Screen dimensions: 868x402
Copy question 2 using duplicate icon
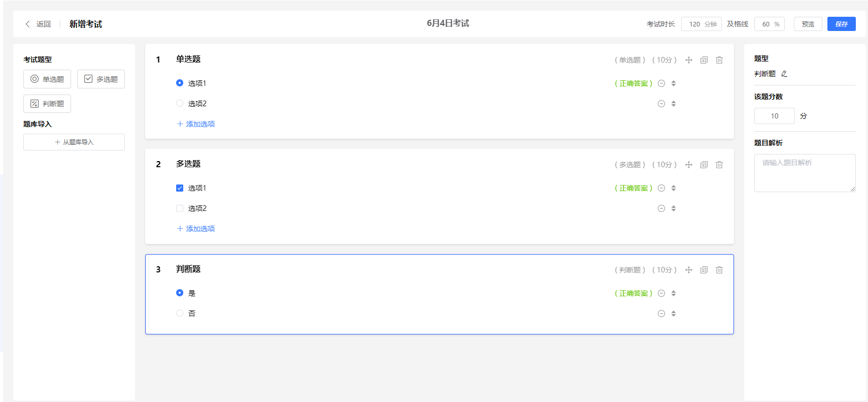coord(704,165)
